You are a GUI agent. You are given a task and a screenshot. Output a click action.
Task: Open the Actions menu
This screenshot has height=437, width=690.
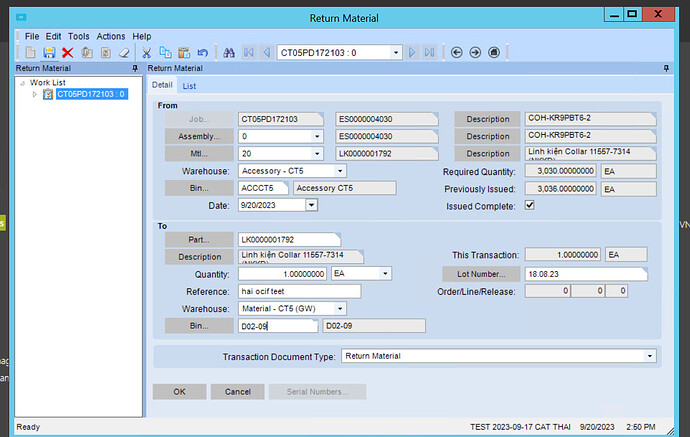pyautogui.click(x=111, y=36)
